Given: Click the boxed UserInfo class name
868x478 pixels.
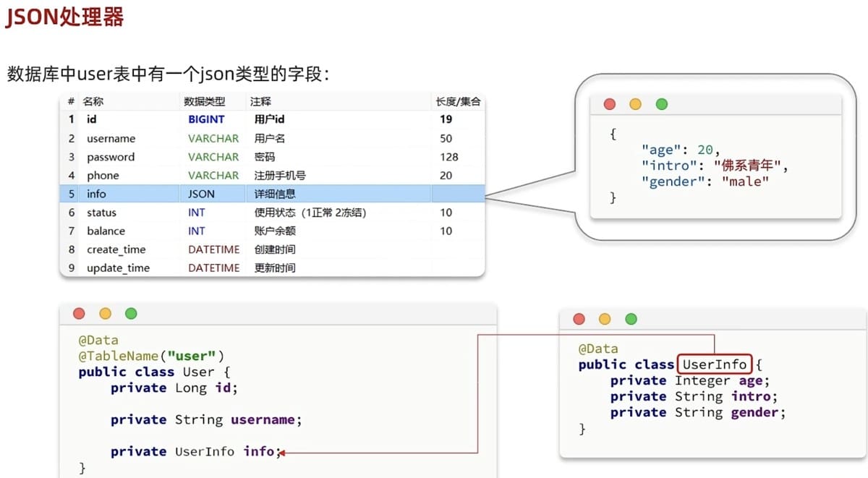Looking at the screenshot, I should [715, 364].
